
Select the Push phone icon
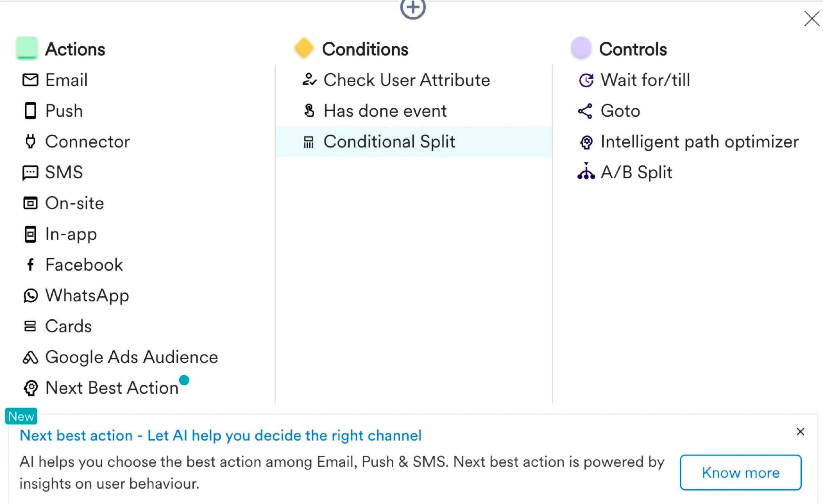coord(30,111)
